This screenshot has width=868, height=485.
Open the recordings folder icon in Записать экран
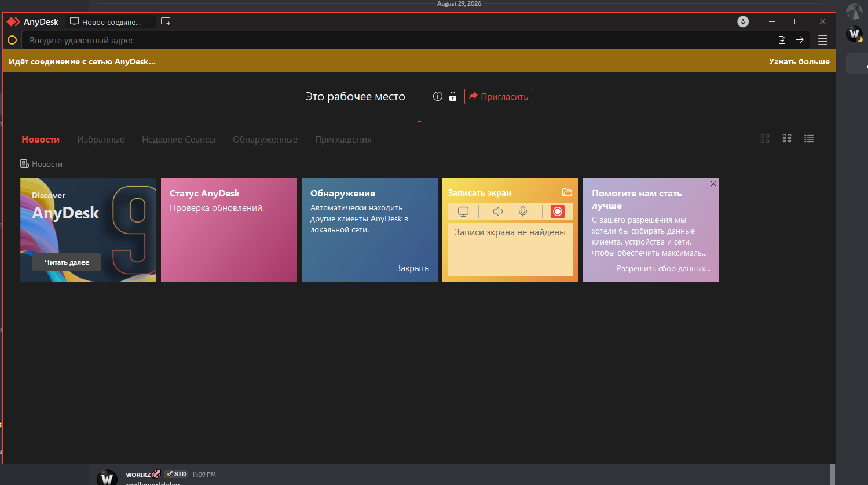pyautogui.click(x=567, y=192)
